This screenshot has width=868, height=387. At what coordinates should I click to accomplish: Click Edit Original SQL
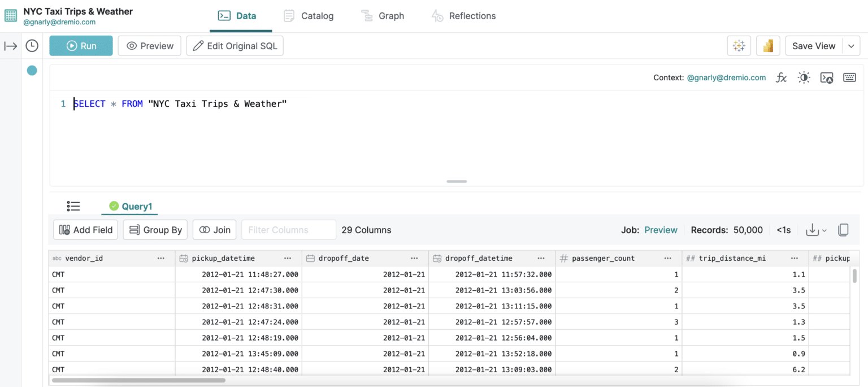[x=235, y=45]
